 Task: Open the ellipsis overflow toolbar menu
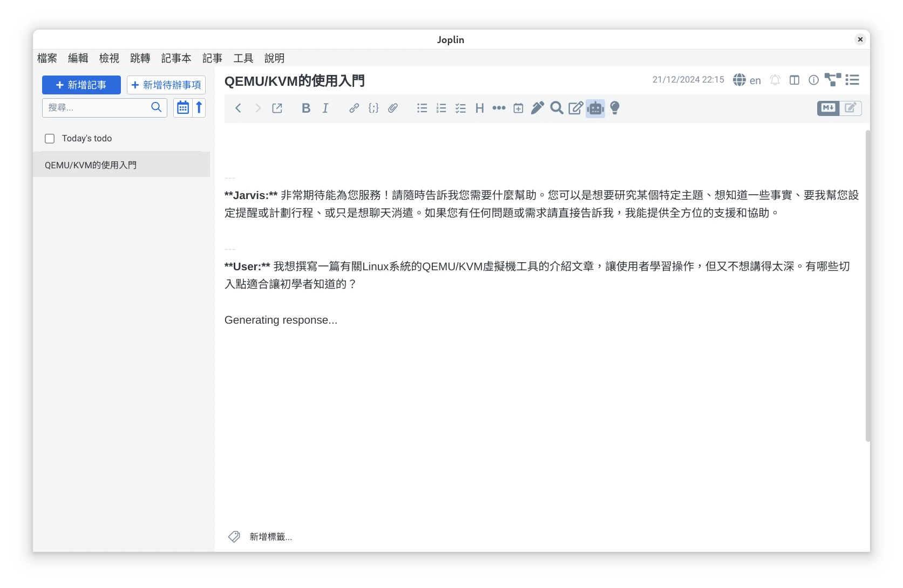498,108
